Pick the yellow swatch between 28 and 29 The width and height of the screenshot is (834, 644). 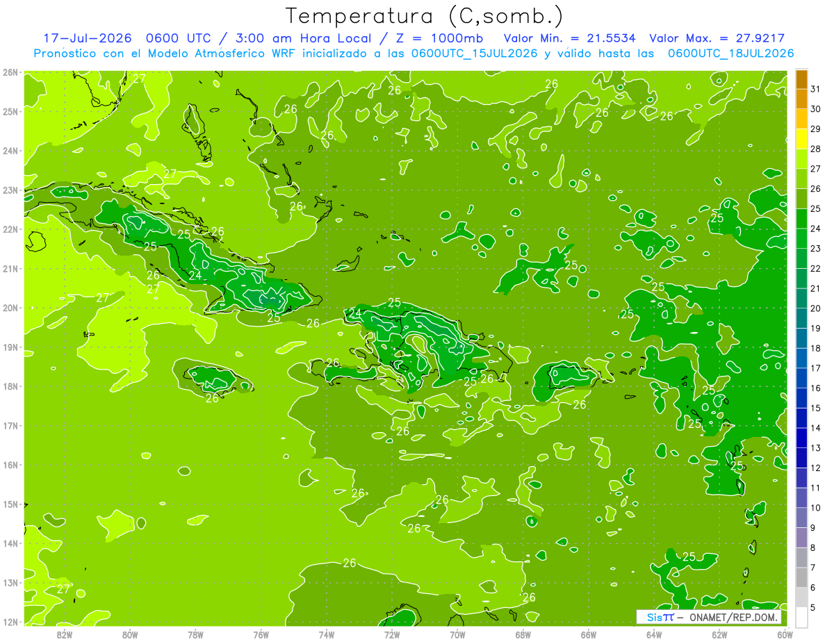(802, 139)
